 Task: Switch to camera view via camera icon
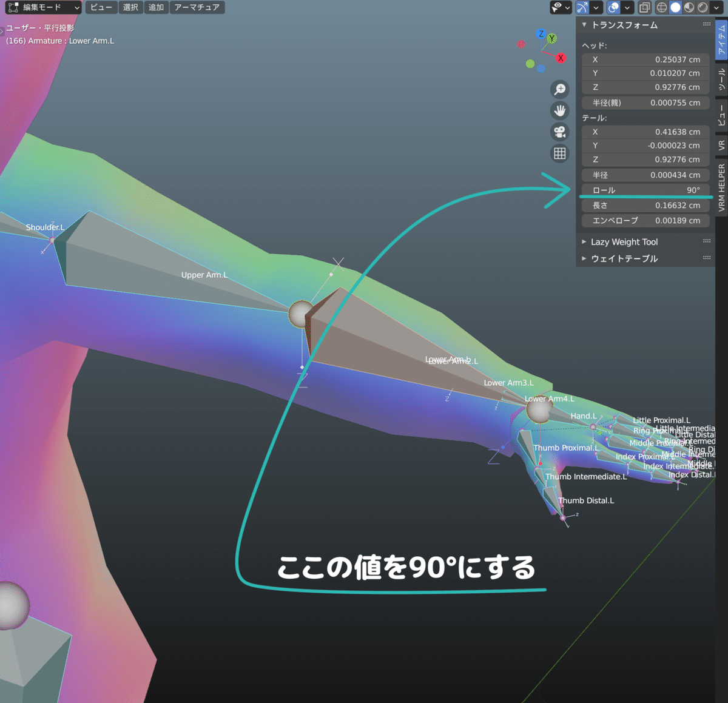(559, 132)
